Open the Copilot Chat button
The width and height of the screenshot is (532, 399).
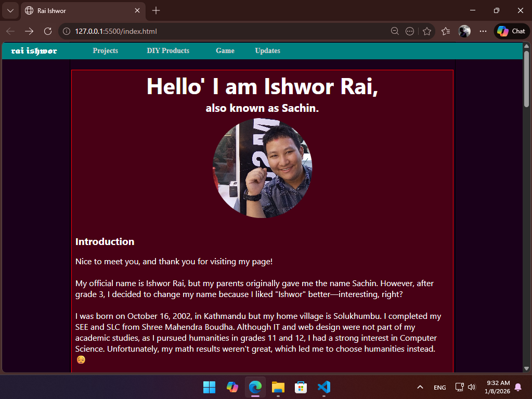pyautogui.click(x=511, y=31)
